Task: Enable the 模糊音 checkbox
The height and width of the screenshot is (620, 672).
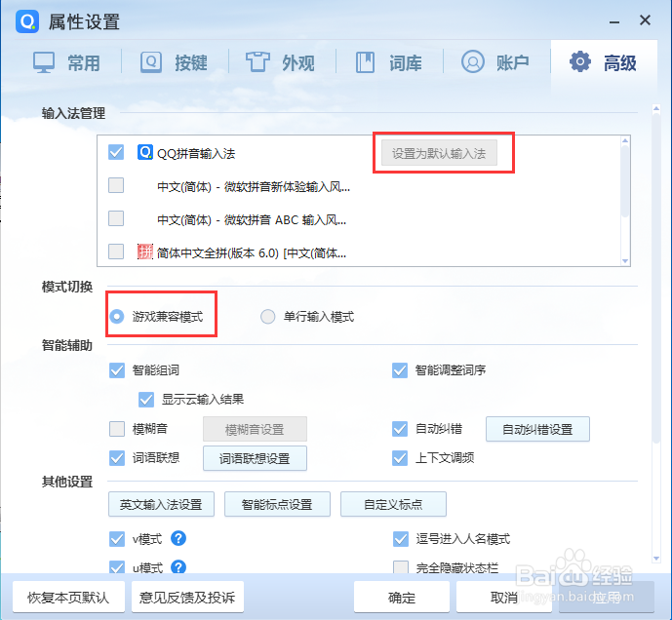Action: (x=117, y=429)
